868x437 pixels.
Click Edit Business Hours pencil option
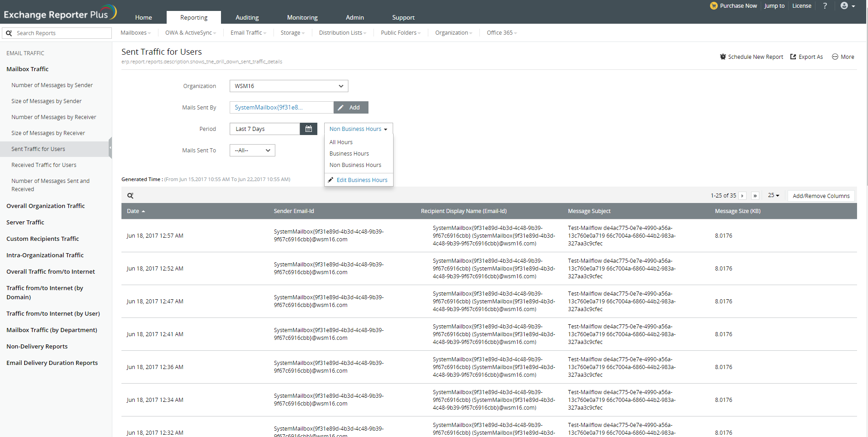(358, 180)
